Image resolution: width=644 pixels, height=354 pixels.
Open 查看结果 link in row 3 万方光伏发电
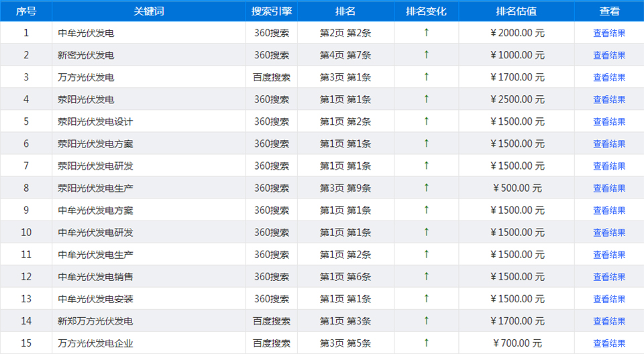coord(609,77)
